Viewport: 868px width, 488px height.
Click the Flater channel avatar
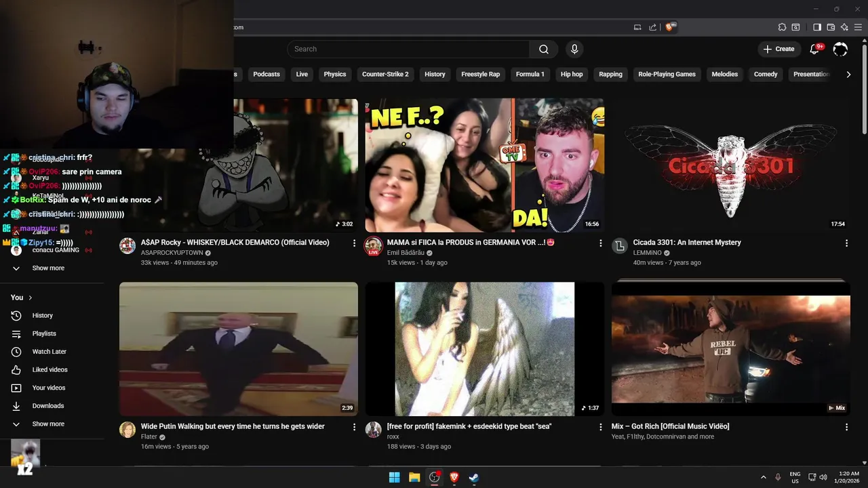point(127,430)
